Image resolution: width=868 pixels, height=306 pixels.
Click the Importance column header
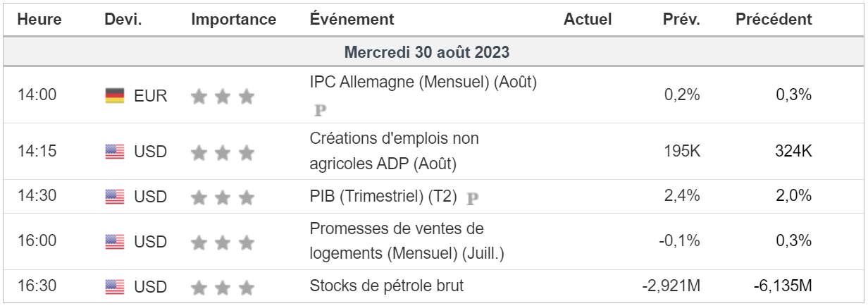pyautogui.click(x=233, y=20)
